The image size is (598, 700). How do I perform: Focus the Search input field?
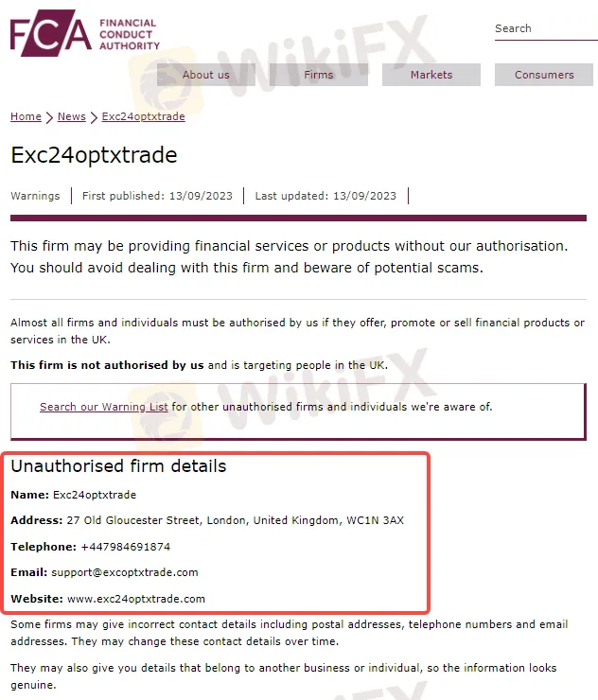coord(544,29)
